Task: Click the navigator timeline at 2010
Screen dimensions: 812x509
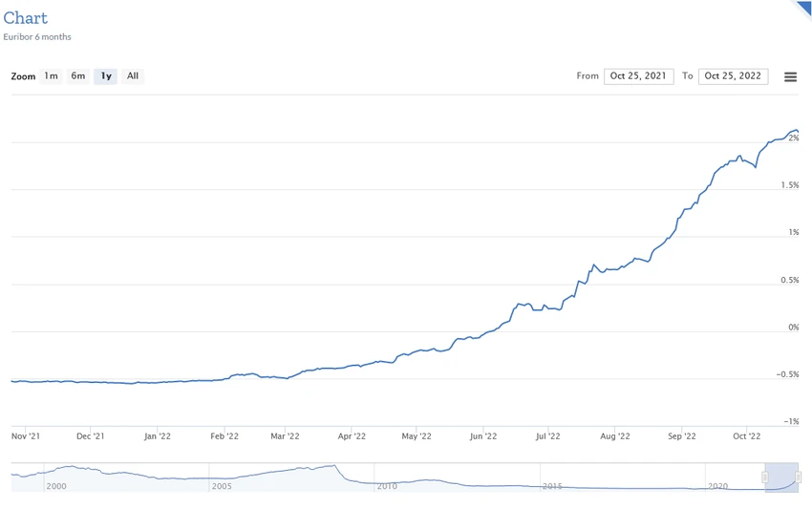Action: point(387,486)
